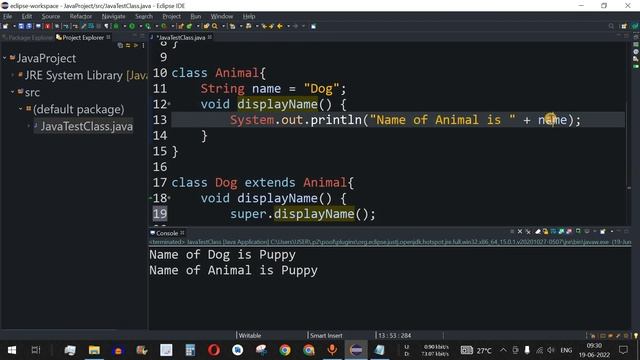Click Link with Editor icon in Project Explorer
The height and width of the screenshot is (360, 640).
point(128,45)
